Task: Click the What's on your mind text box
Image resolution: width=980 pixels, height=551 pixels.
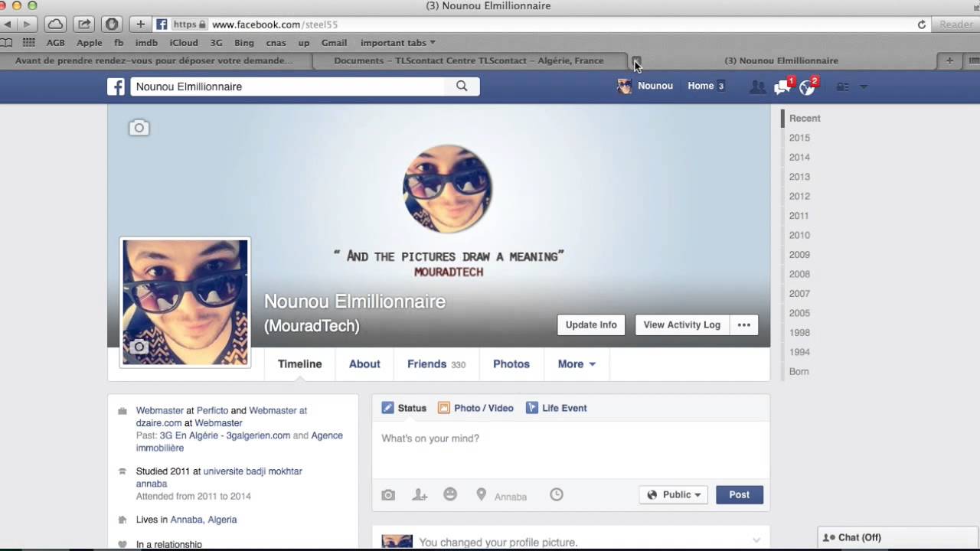Action: pos(570,450)
